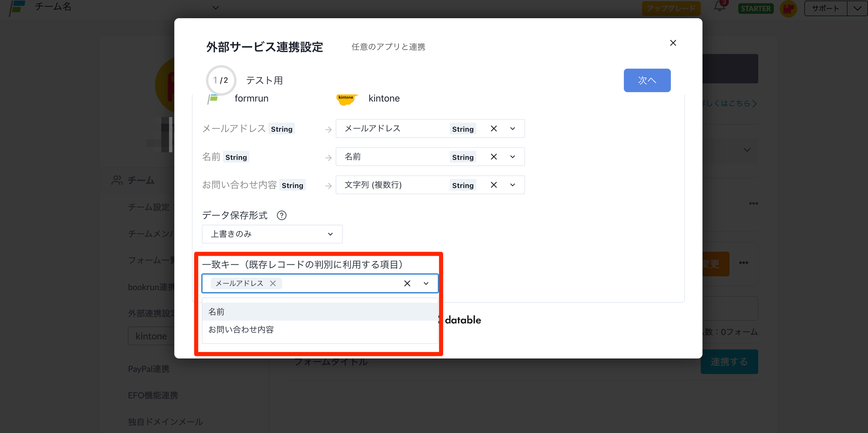The image size is (868, 433).
Task: Clear the kintone メールアドレス field mapping
Action: [494, 129]
